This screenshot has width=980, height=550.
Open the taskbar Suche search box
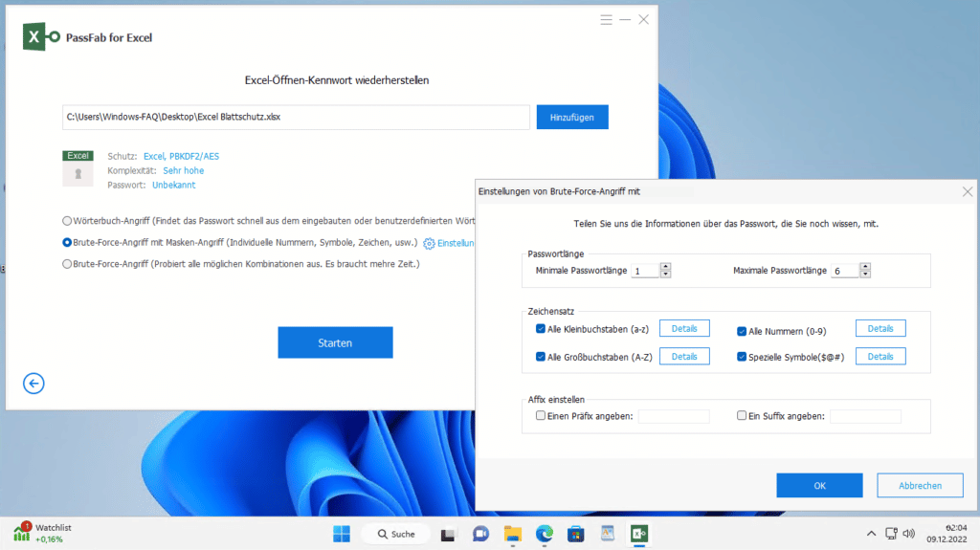[x=396, y=534]
